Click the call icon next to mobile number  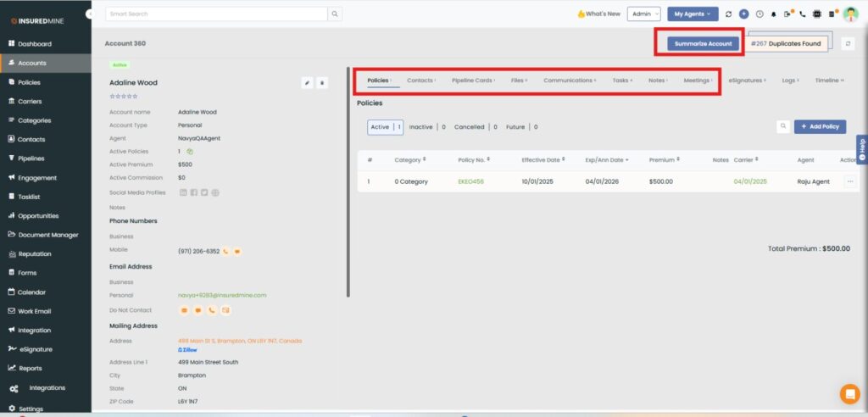point(227,251)
